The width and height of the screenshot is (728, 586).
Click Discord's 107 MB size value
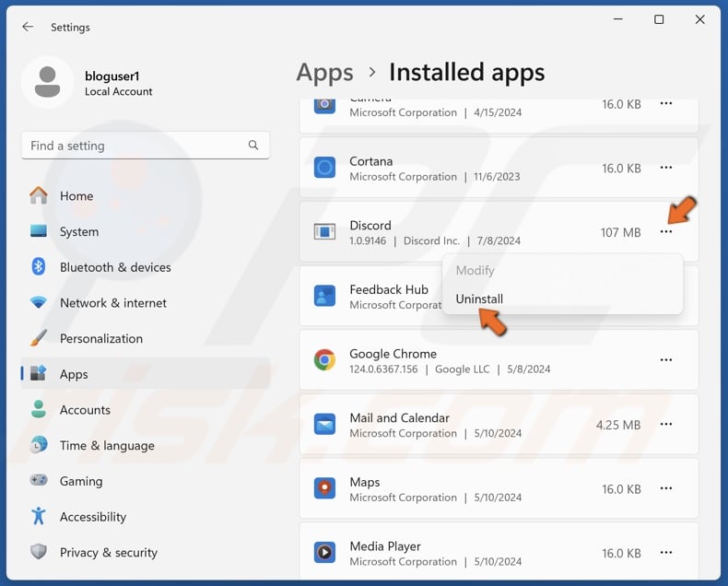pos(620,232)
